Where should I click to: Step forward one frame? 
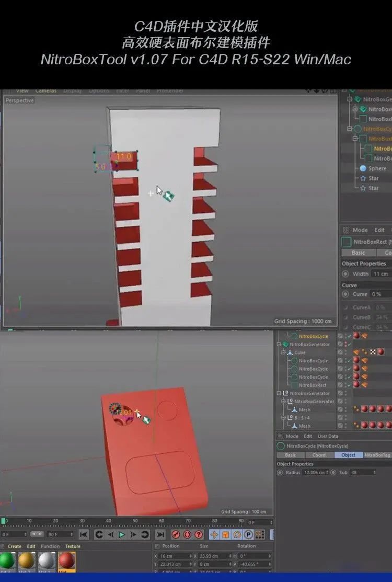133,534
